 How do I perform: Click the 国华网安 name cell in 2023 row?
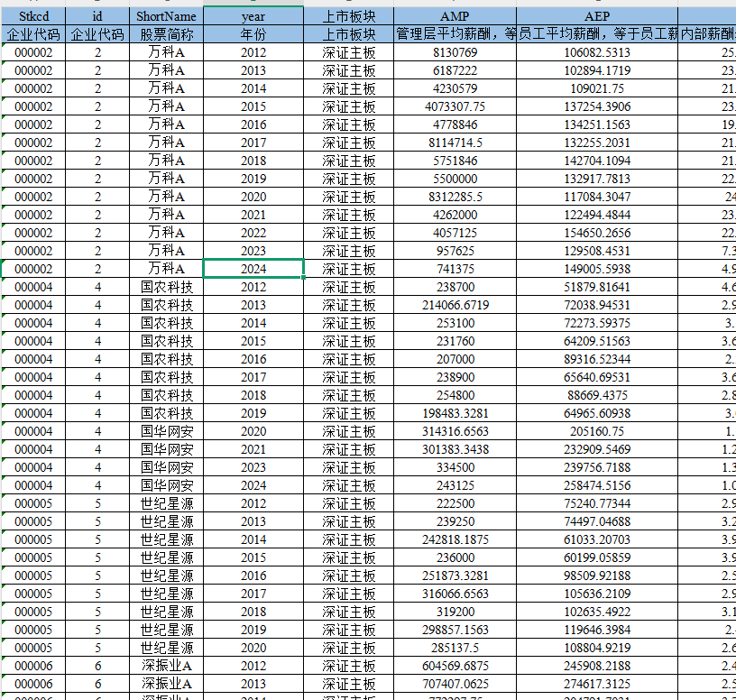click(166, 467)
